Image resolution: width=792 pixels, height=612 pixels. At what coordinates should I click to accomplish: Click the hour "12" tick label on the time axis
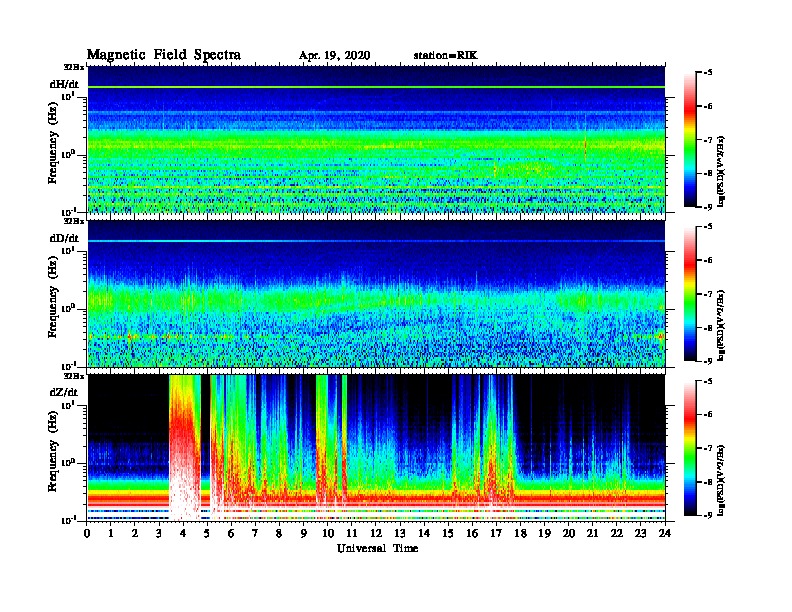pos(376,533)
